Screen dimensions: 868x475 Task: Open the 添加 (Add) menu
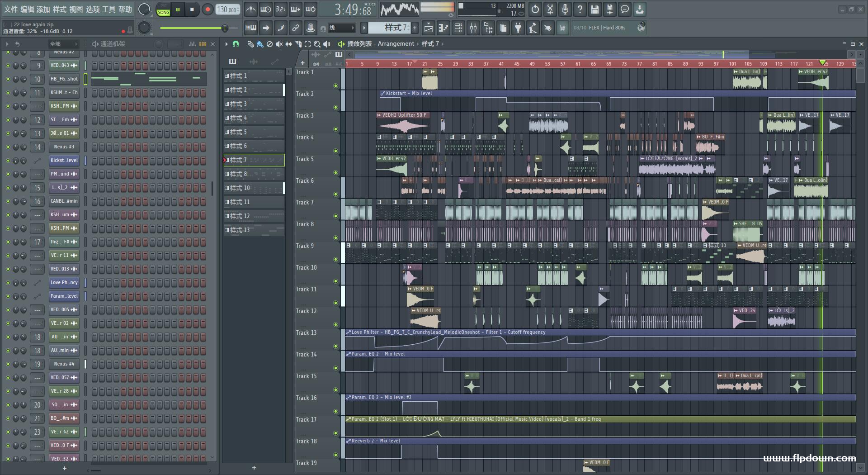click(43, 9)
